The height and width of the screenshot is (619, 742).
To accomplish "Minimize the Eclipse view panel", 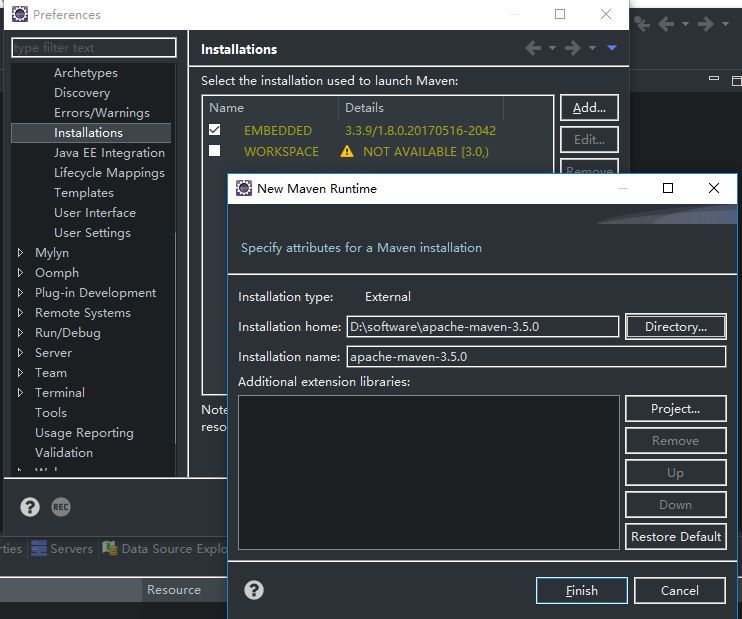I will [x=714, y=78].
